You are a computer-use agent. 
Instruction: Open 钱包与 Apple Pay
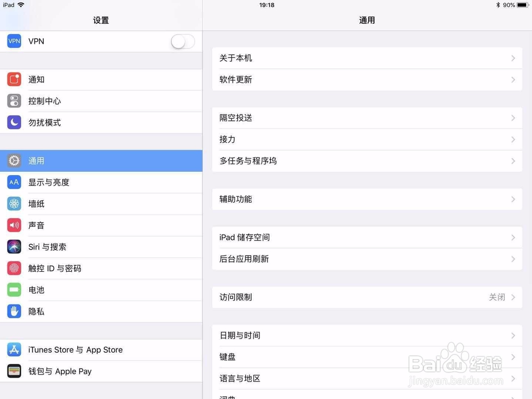click(101, 371)
